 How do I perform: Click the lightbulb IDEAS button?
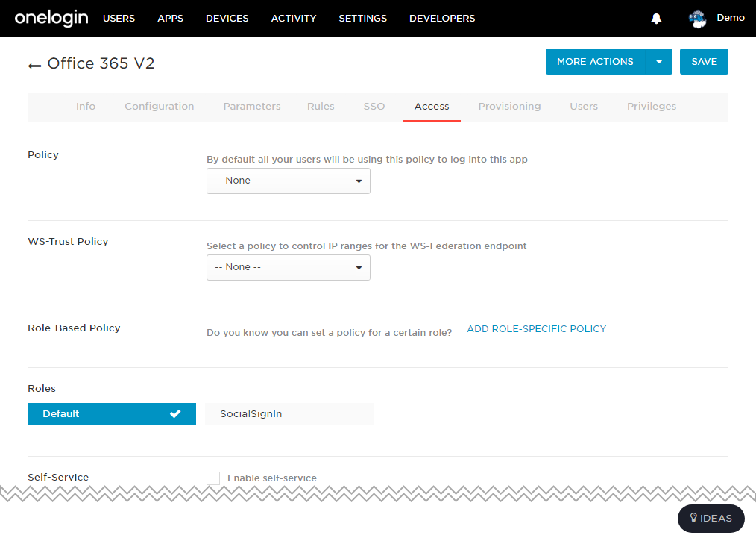(x=711, y=519)
